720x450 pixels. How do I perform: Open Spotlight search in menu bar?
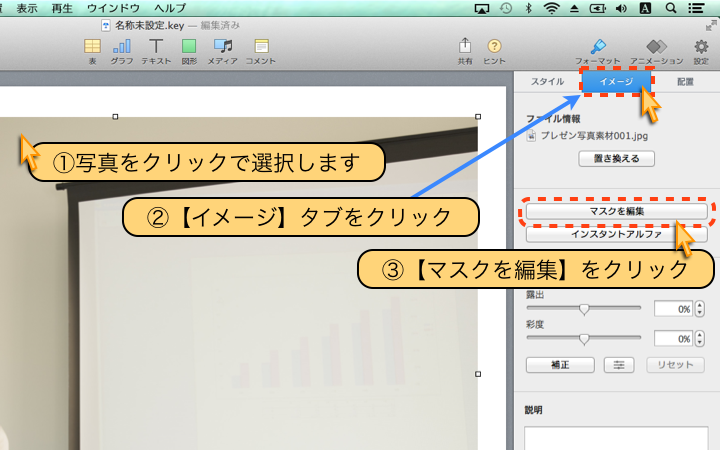coord(671,8)
